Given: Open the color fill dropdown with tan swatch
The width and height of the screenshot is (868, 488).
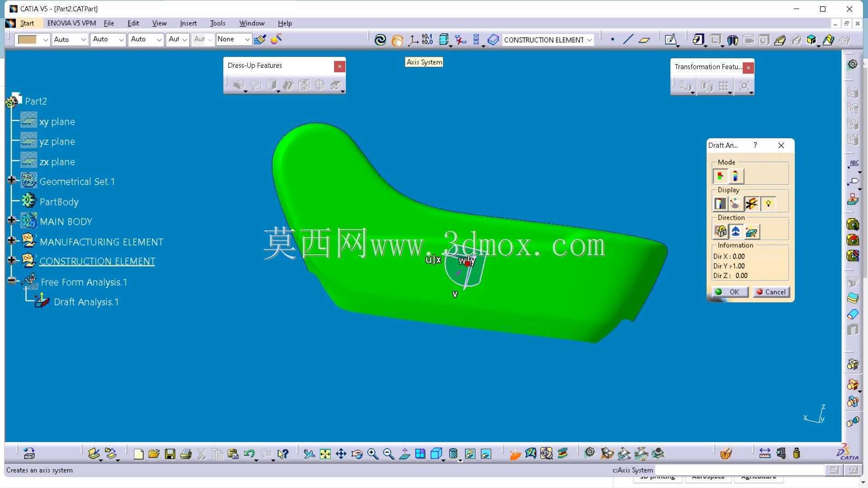Looking at the screenshot, I should coord(45,40).
